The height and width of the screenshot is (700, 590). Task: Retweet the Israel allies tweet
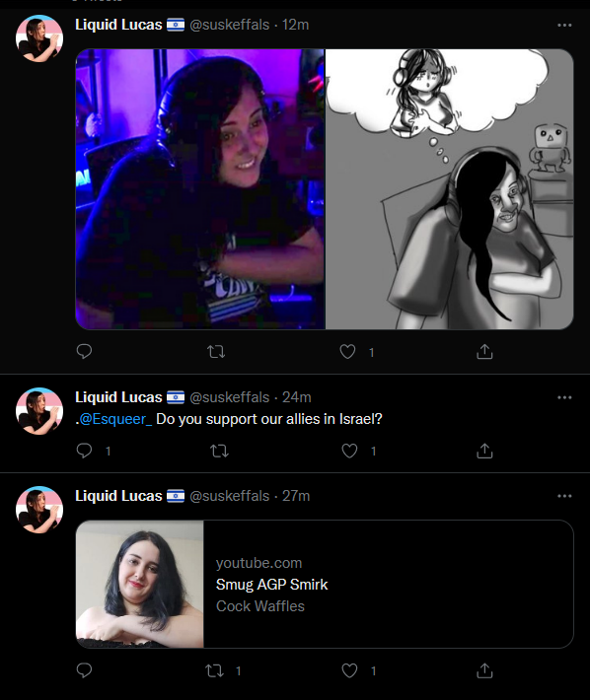point(219,451)
